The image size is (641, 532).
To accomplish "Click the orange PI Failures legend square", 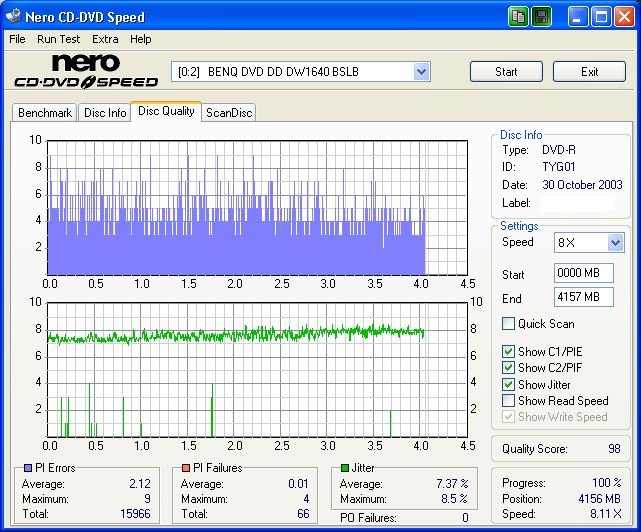I will pyautogui.click(x=185, y=468).
